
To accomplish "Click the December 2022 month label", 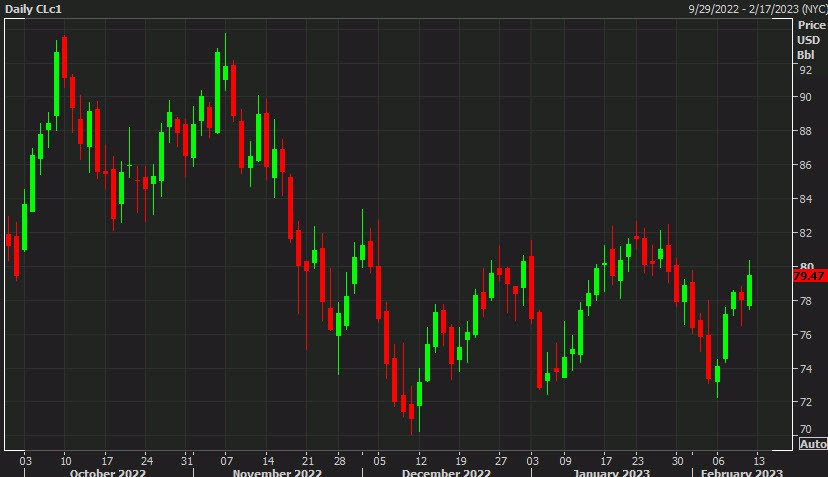I will [446, 472].
